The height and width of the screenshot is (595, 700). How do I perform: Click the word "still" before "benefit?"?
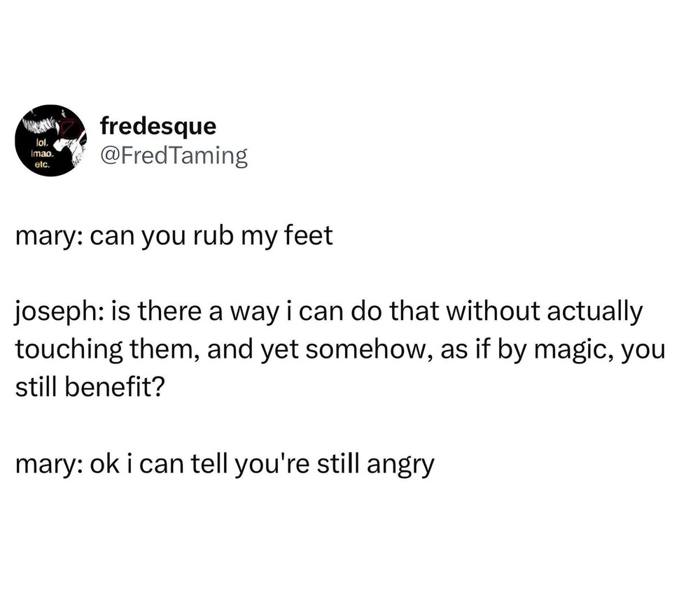tap(35, 388)
